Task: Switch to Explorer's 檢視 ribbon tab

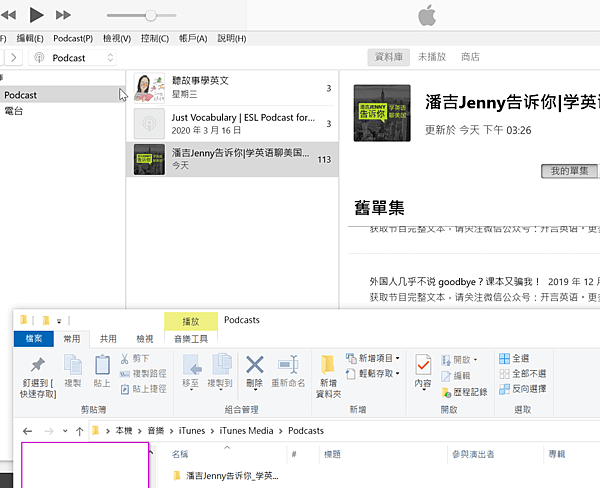Action: coord(145,339)
